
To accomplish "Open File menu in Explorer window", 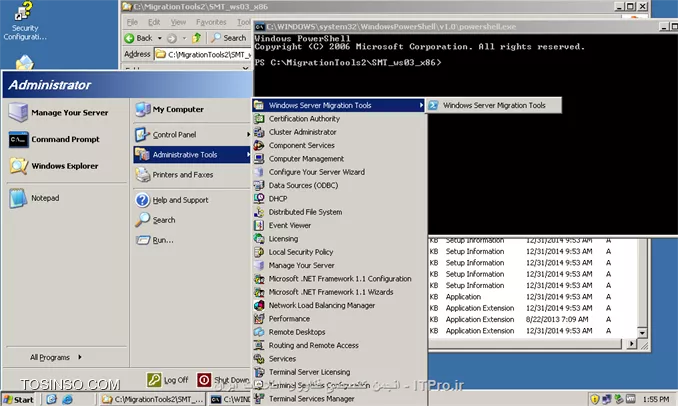I will coord(132,22).
